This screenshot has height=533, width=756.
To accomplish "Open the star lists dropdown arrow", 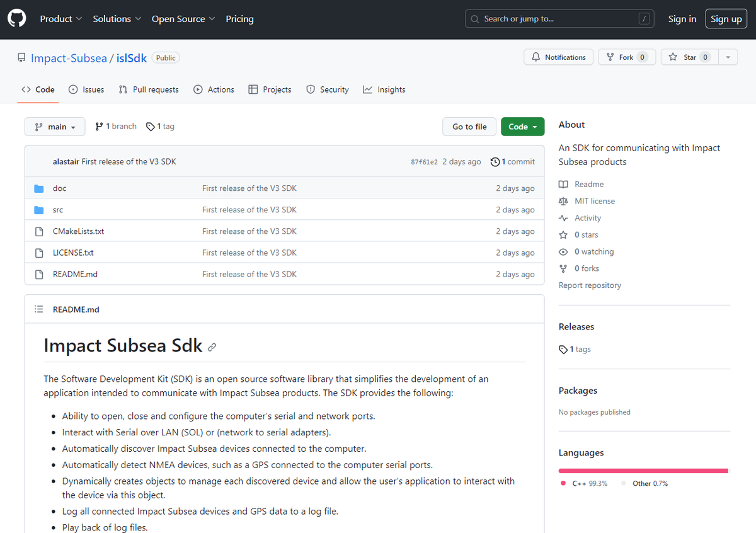I will 728,57.
